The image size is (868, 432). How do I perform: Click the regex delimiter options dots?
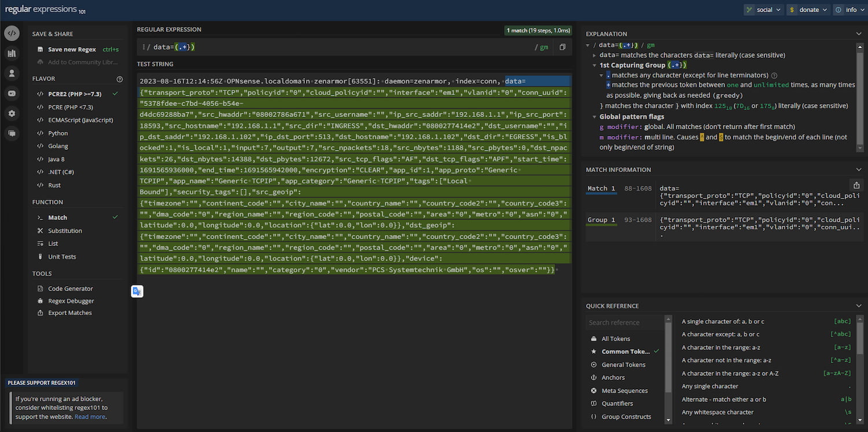click(x=143, y=47)
